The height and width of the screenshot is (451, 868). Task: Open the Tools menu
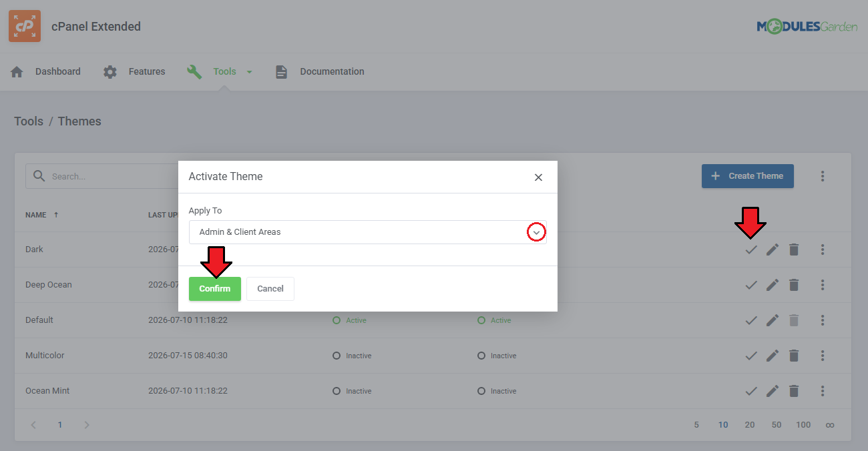point(225,71)
